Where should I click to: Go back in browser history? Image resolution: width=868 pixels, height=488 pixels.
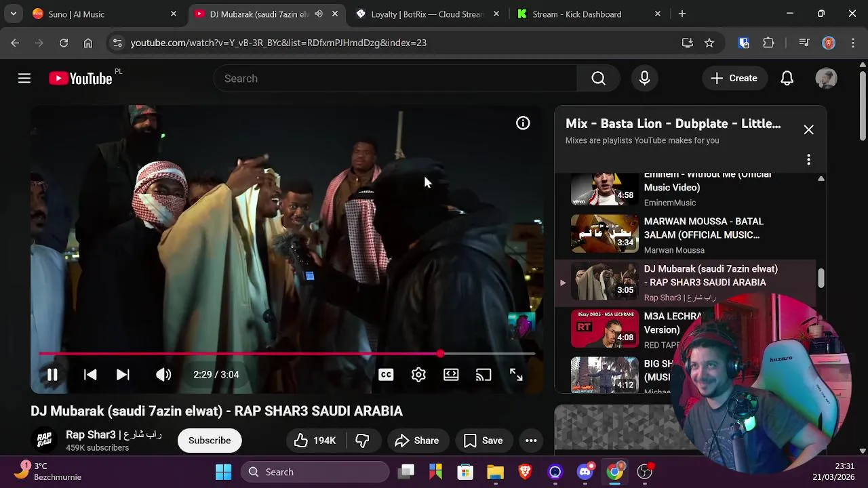(x=15, y=43)
